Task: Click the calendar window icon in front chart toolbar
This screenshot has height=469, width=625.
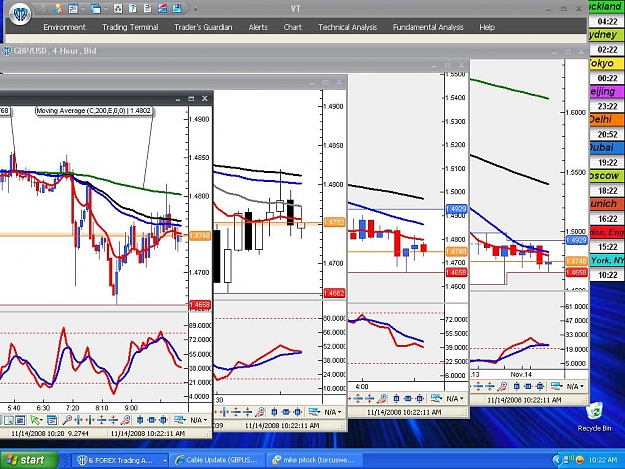Action: coord(52,420)
